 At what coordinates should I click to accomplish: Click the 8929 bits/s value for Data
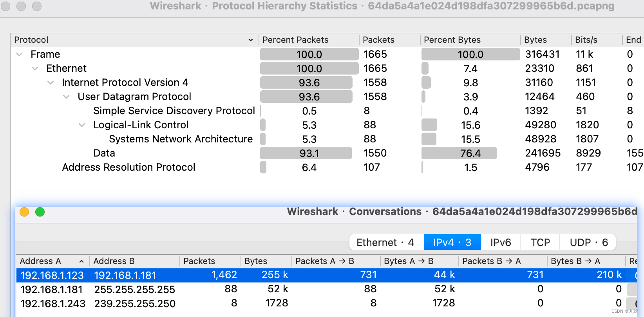coord(588,153)
